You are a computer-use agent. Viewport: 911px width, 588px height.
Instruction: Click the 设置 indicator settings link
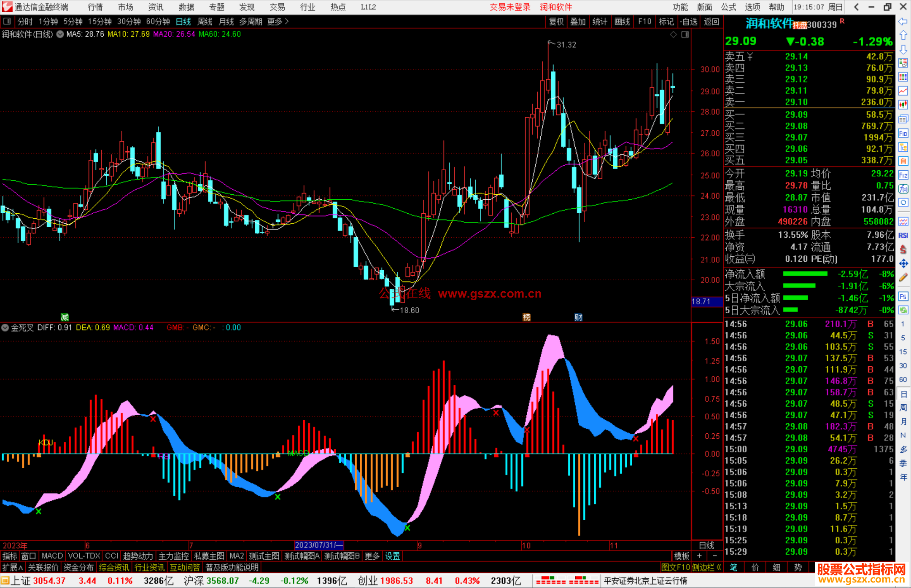[x=392, y=556]
